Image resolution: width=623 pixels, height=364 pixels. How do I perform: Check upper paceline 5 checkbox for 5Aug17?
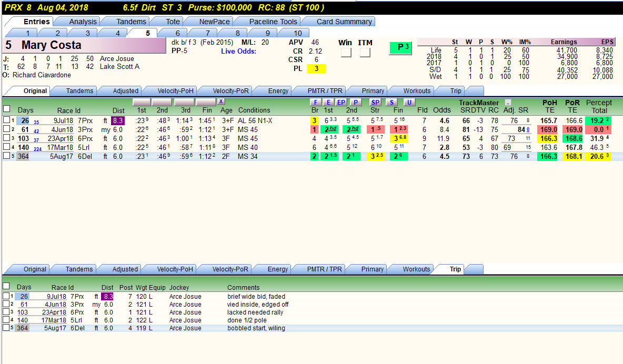(x=6, y=156)
